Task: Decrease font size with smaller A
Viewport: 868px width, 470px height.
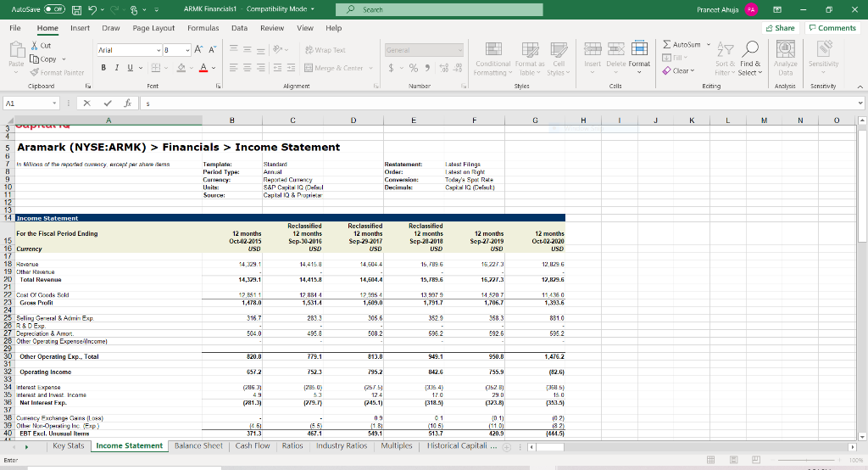Action: point(212,49)
